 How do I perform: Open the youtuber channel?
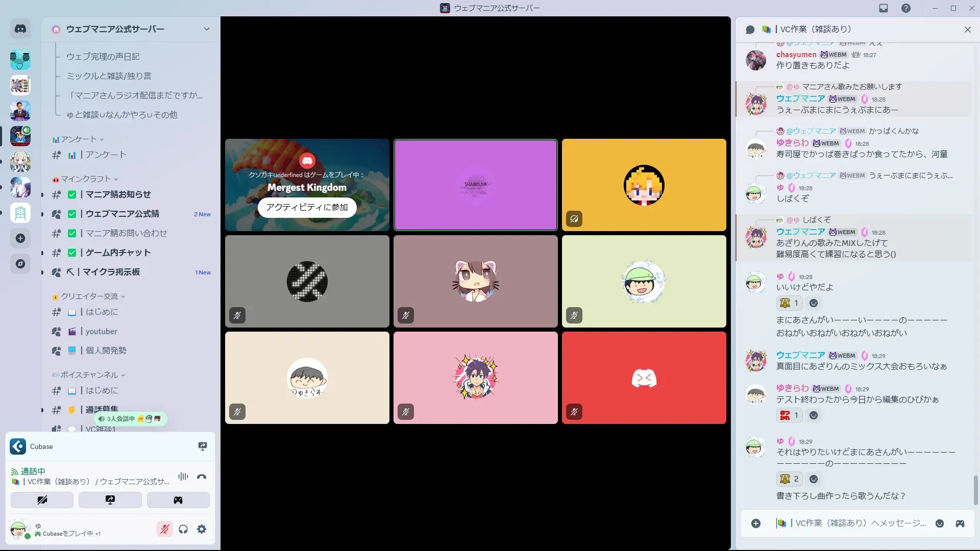click(101, 331)
